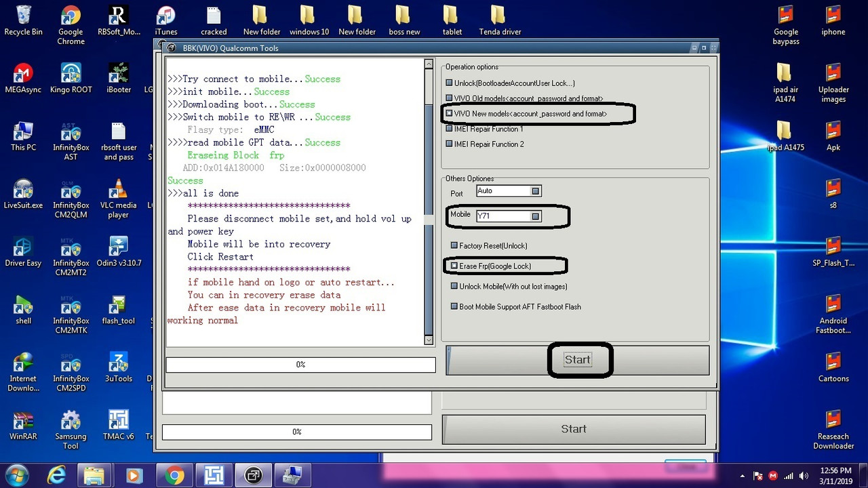
Task: Open the 'ipad air A1474' folder
Action: (786, 82)
